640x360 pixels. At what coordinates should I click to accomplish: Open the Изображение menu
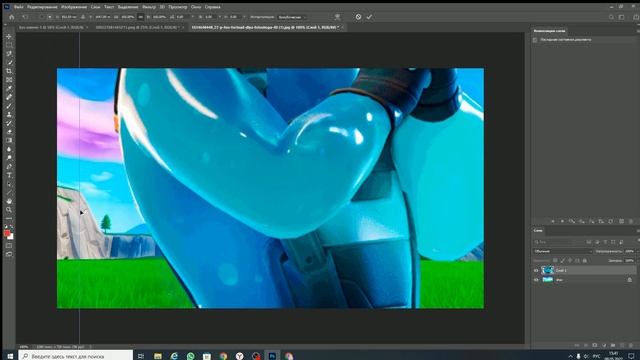click(74, 7)
